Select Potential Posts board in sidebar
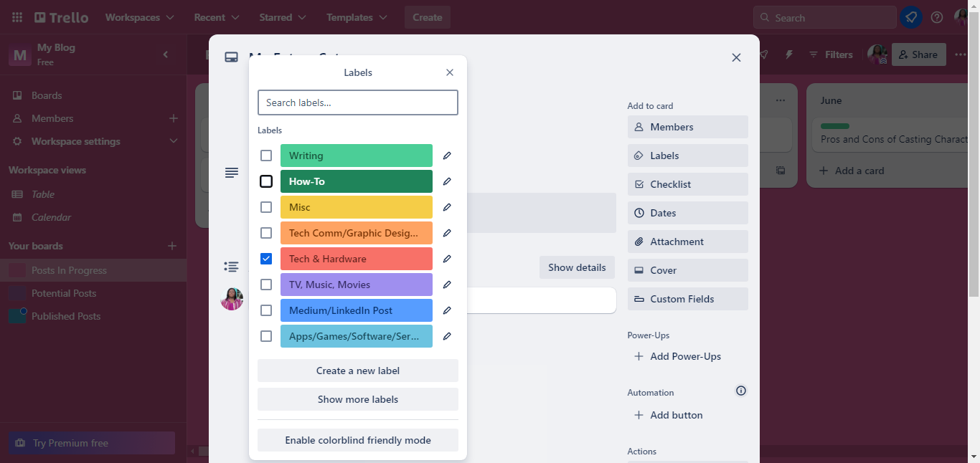980x463 pixels. (x=64, y=293)
